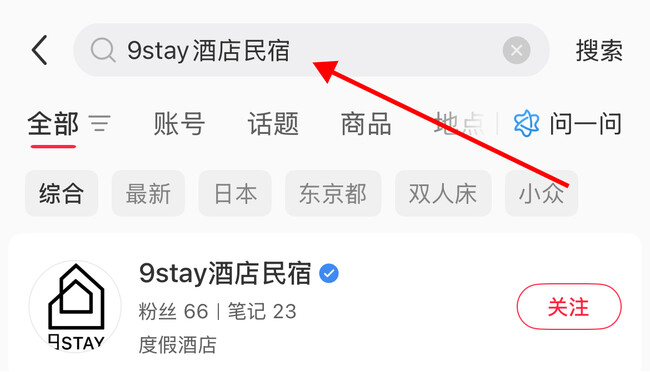
Task: Toggle the 最新 filter chip
Action: click(148, 193)
